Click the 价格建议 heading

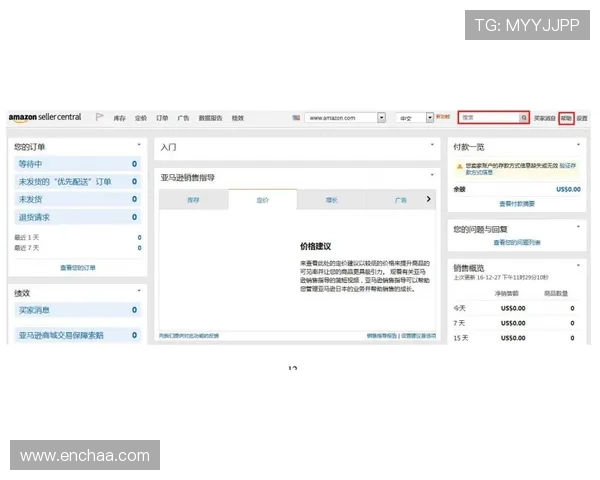click(x=316, y=246)
